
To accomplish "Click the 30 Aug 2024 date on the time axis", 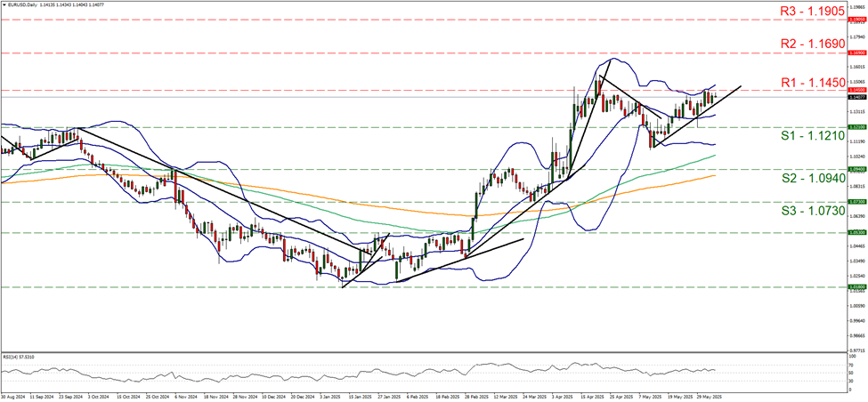I will (x=14, y=396).
